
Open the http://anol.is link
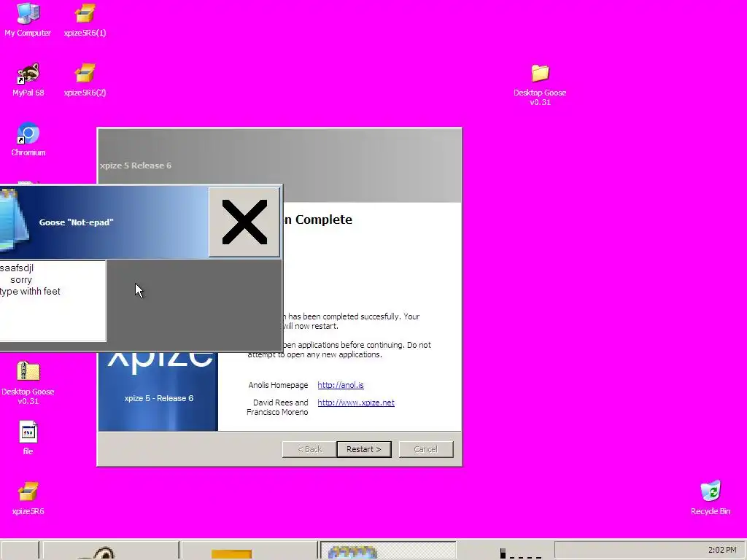coord(341,385)
